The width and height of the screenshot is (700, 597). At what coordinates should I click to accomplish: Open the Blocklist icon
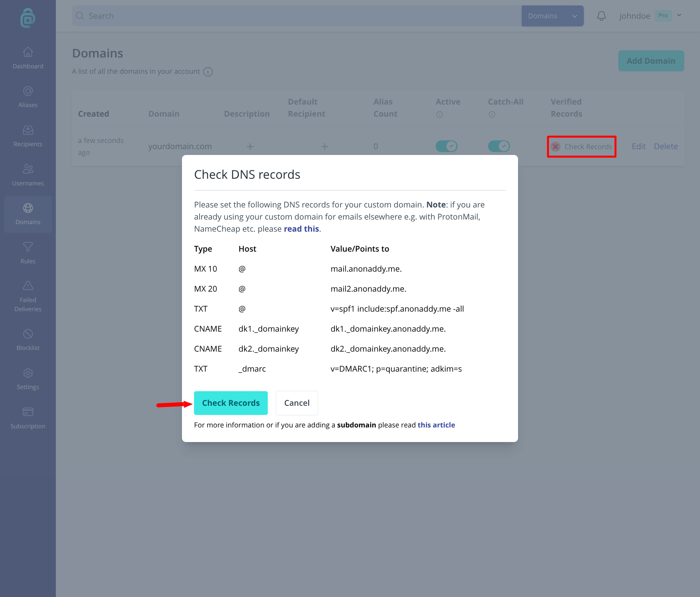coord(28,334)
